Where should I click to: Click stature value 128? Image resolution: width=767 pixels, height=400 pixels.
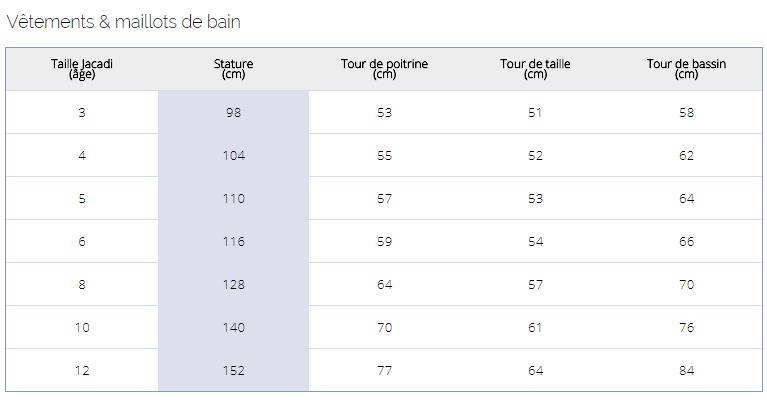click(233, 285)
